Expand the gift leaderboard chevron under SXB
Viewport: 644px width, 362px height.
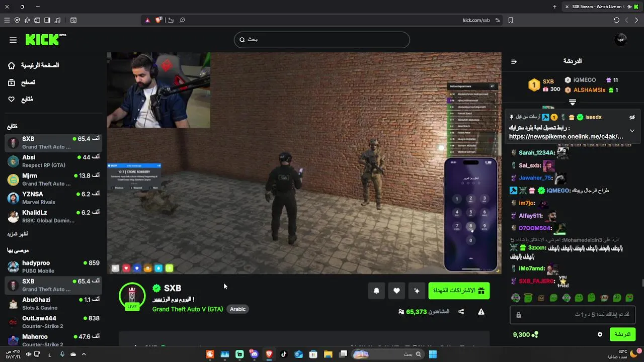point(572,102)
